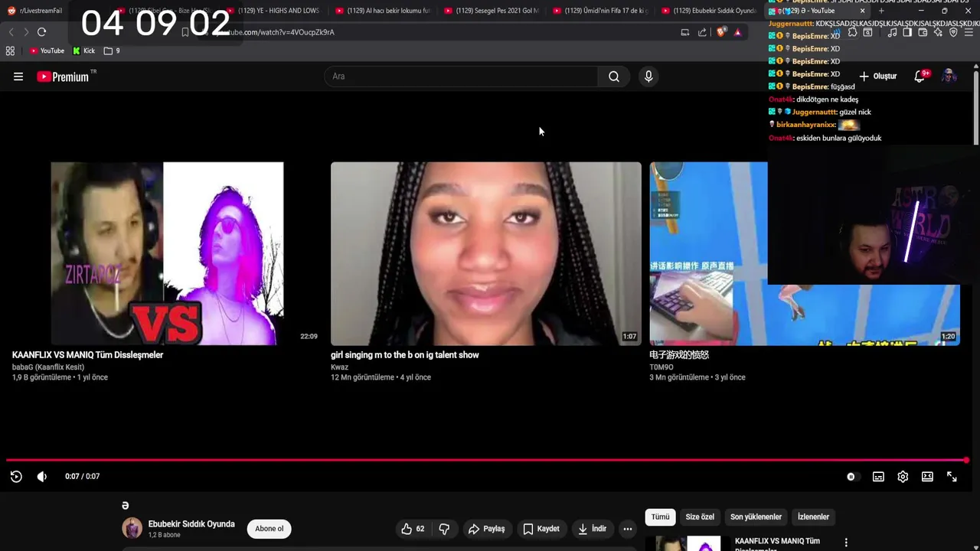Toggle subtitles with the captions icon

[878, 477]
